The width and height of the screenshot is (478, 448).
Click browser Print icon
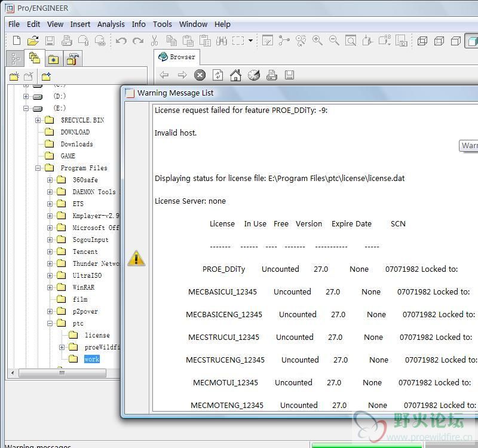(272, 75)
